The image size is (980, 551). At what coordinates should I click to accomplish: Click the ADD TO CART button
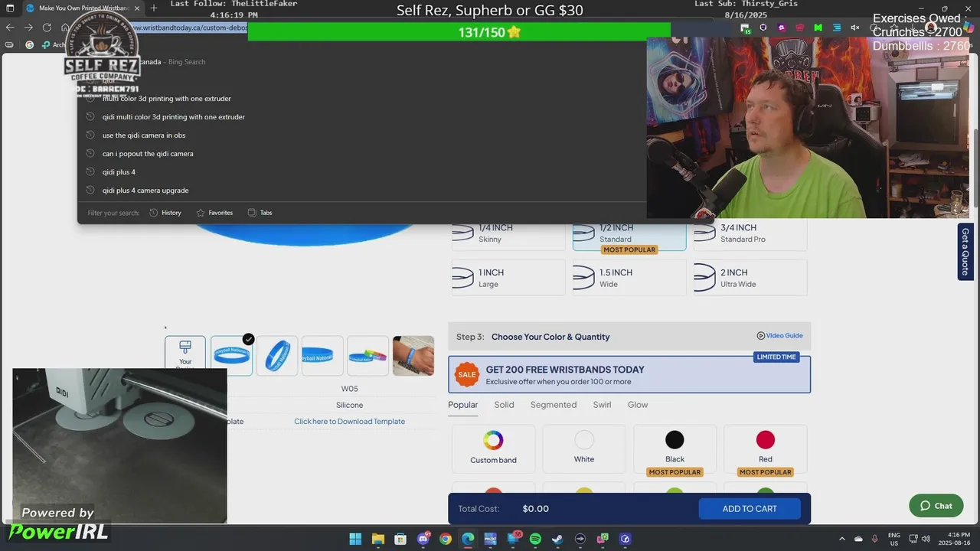pos(750,509)
